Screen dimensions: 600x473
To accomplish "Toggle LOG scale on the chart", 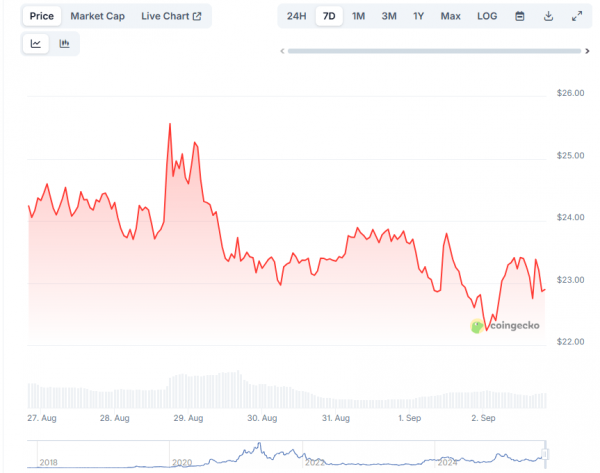I will (x=487, y=16).
